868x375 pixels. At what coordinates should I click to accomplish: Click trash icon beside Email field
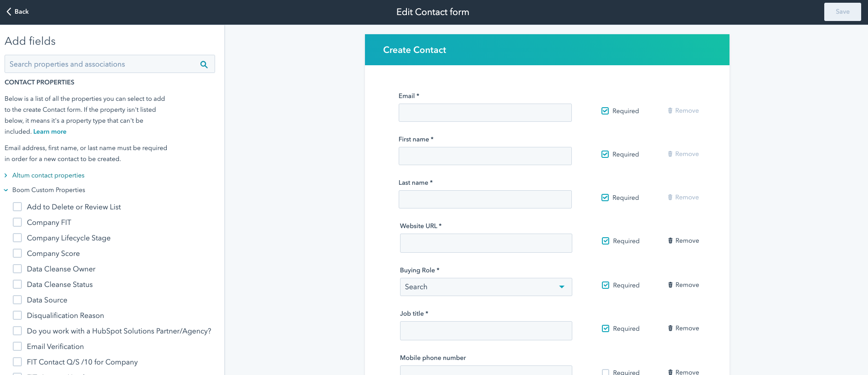[670, 110]
